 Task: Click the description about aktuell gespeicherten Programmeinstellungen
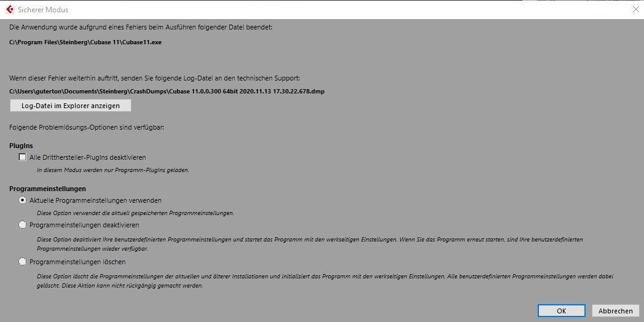(135, 213)
